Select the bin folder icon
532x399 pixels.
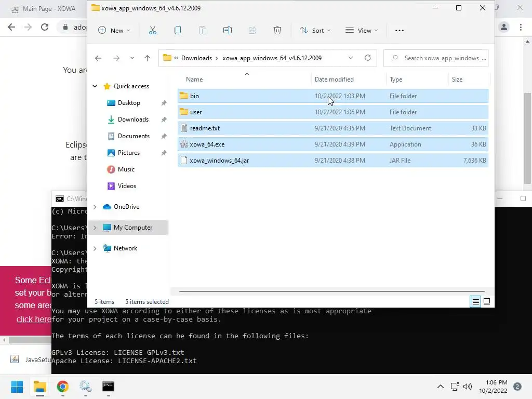[x=184, y=96]
